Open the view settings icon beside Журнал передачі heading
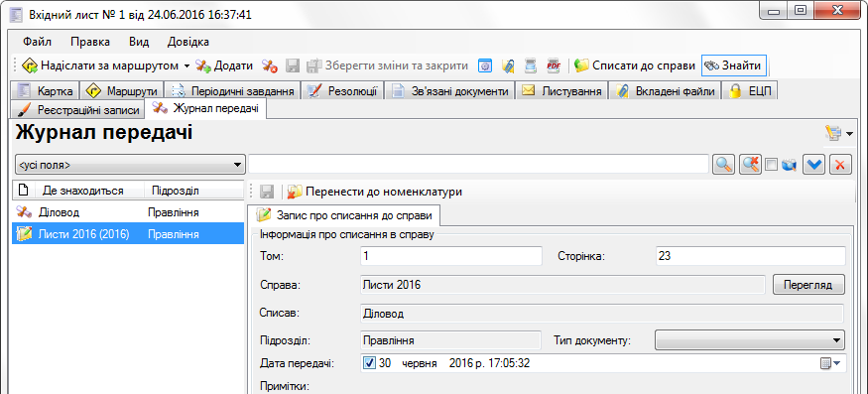868x394 pixels. pyautogui.click(x=833, y=133)
